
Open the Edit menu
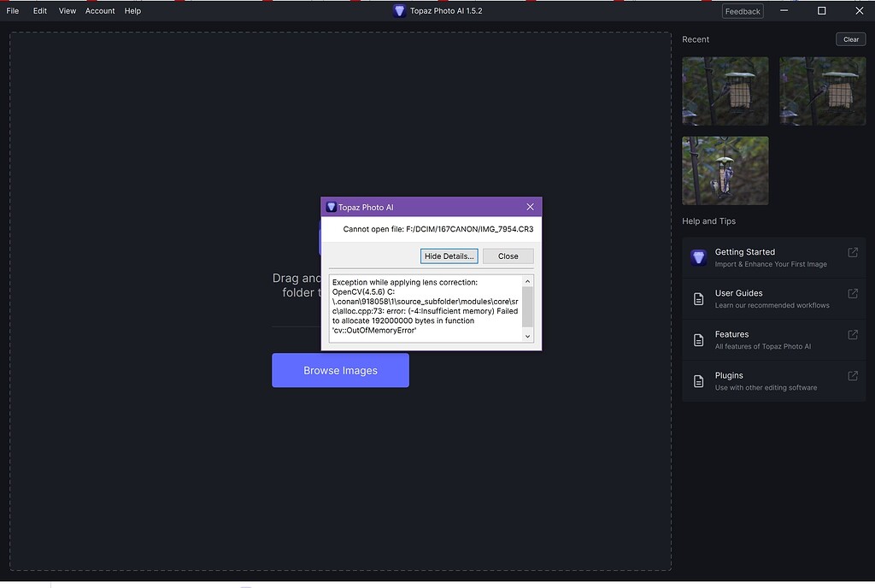point(39,10)
